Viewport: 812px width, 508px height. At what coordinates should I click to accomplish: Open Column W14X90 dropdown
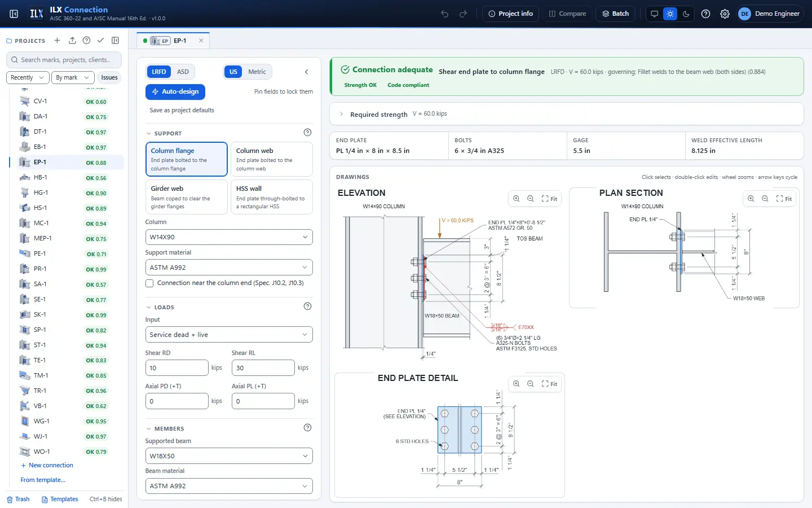(229, 237)
